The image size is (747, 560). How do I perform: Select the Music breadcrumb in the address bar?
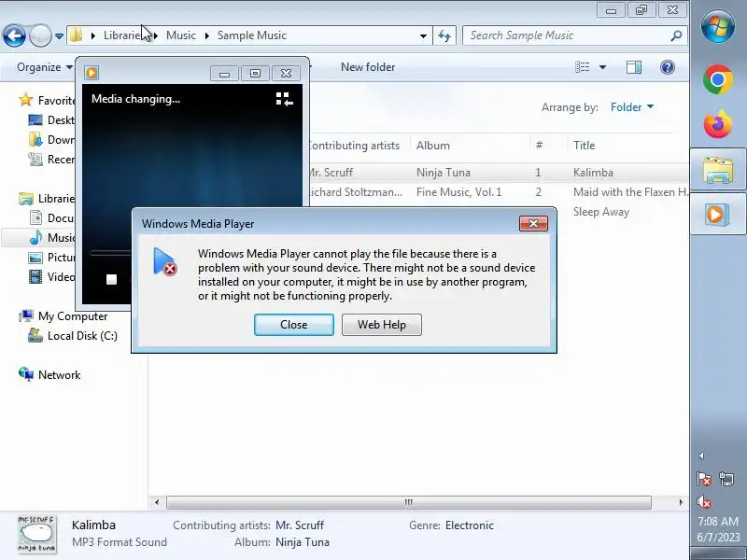coord(180,35)
